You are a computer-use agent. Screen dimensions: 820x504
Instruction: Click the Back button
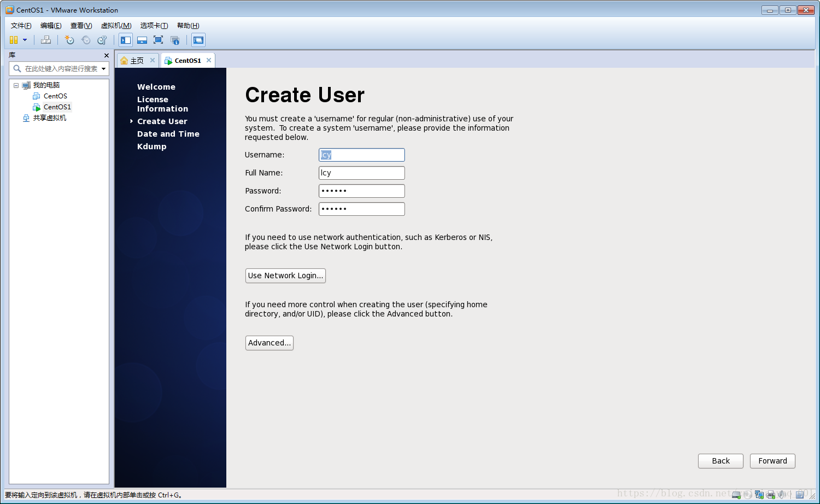(721, 461)
